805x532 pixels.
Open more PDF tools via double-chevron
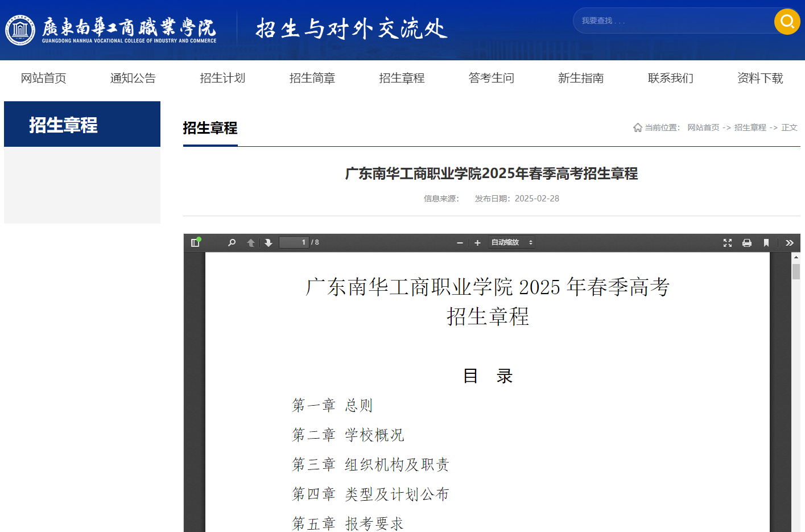pyautogui.click(x=789, y=242)
